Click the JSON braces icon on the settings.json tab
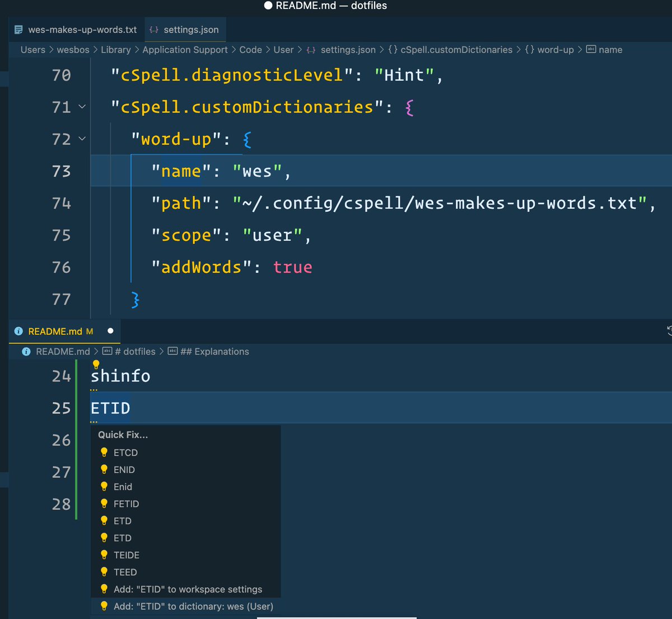 click(x=153, y=30)
